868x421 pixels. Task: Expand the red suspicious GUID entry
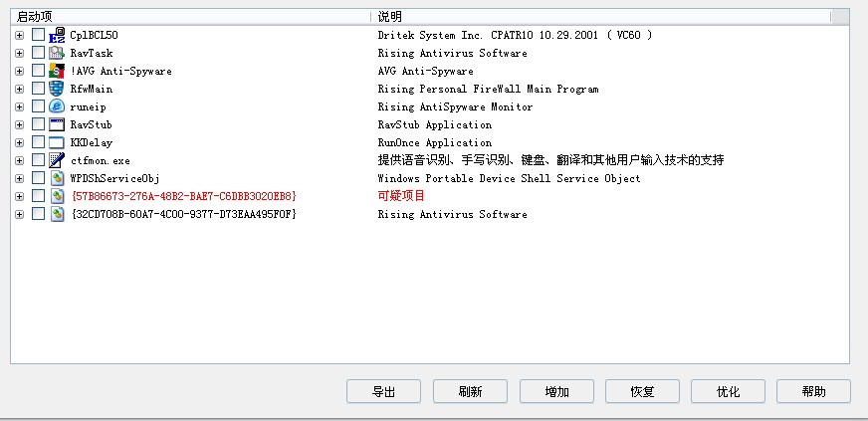pyautogui.click(x=19, y=196)
